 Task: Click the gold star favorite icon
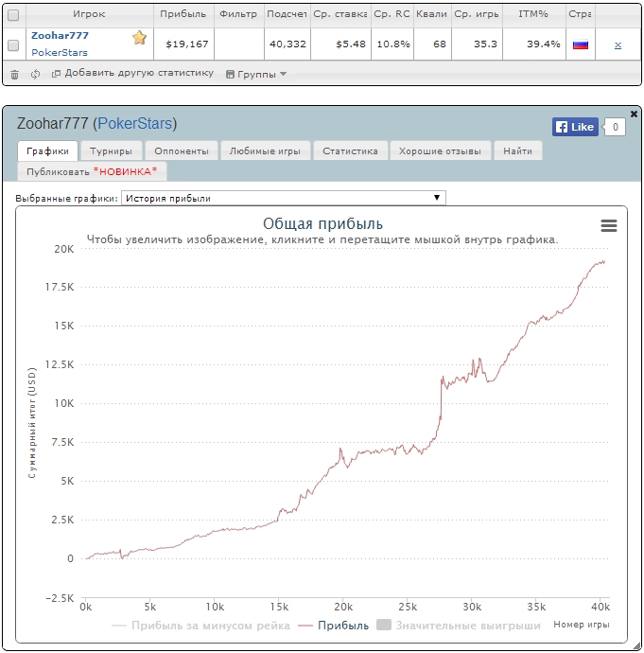[139, 38]
